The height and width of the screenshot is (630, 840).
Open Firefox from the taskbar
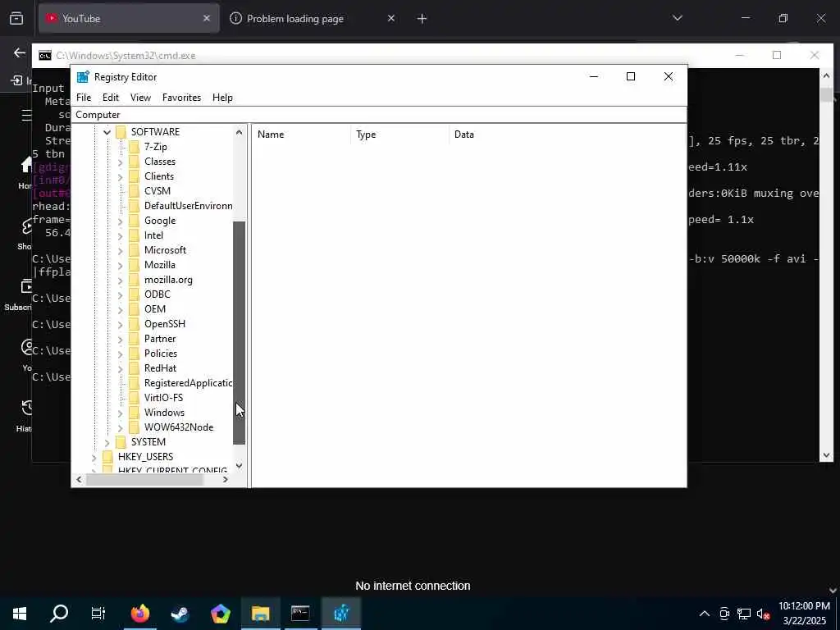tap(140, 614)
